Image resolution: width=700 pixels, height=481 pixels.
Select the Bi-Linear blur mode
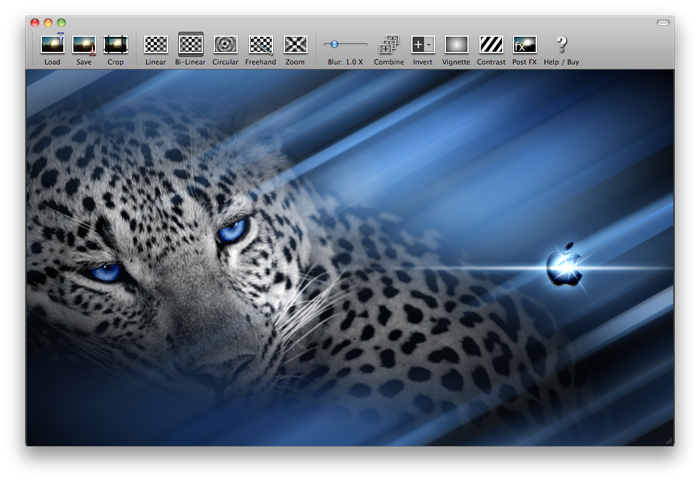(191, 45)
